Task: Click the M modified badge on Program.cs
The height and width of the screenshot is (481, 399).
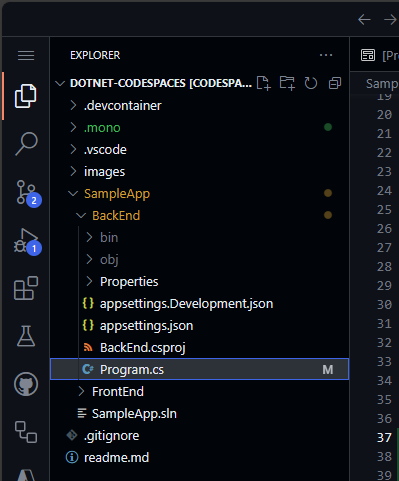Action: coord(328,369)
